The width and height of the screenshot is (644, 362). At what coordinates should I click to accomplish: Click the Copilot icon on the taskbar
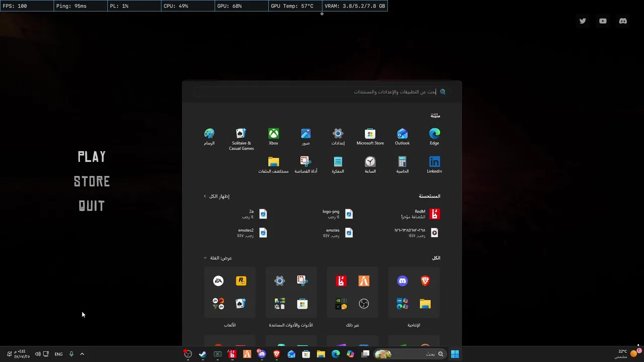(350, 354)
